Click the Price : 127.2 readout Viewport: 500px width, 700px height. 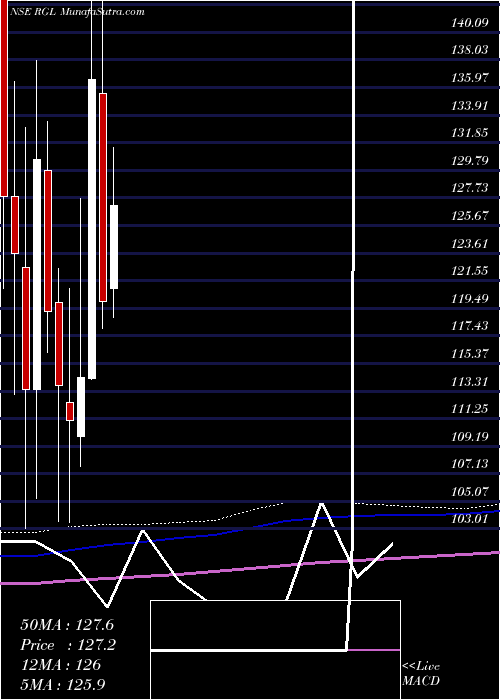pyautogui.click(x=68, y=645)
